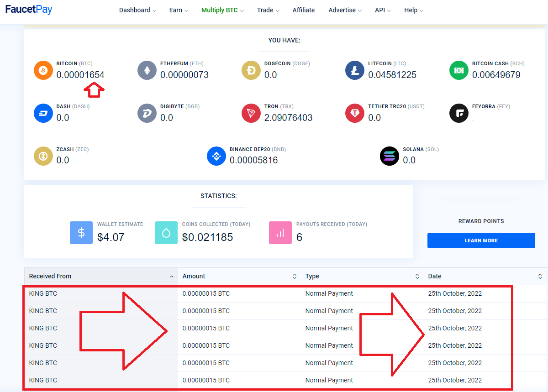
Task: Sort table by Received From column
Action: tap(101, 276)
